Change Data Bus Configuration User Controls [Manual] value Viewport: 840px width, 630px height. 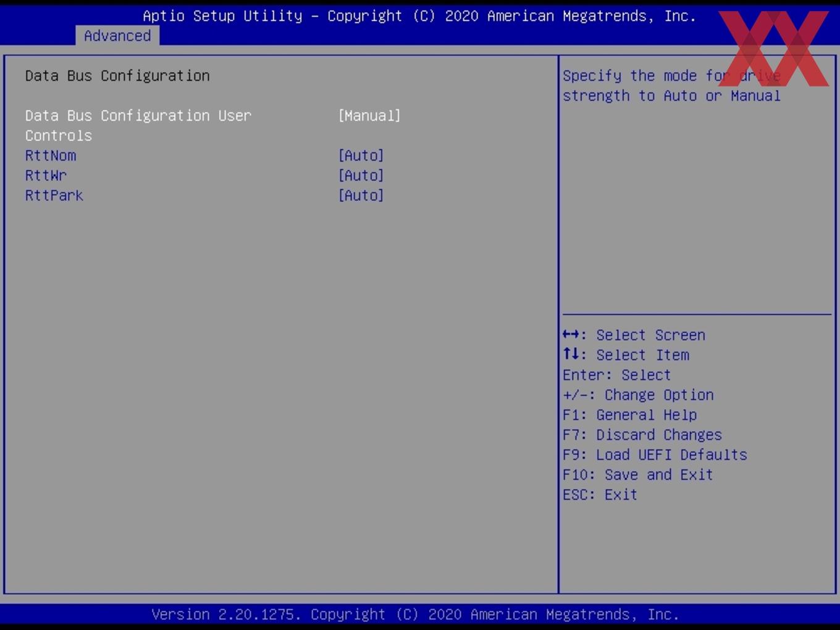pos(369,115)
